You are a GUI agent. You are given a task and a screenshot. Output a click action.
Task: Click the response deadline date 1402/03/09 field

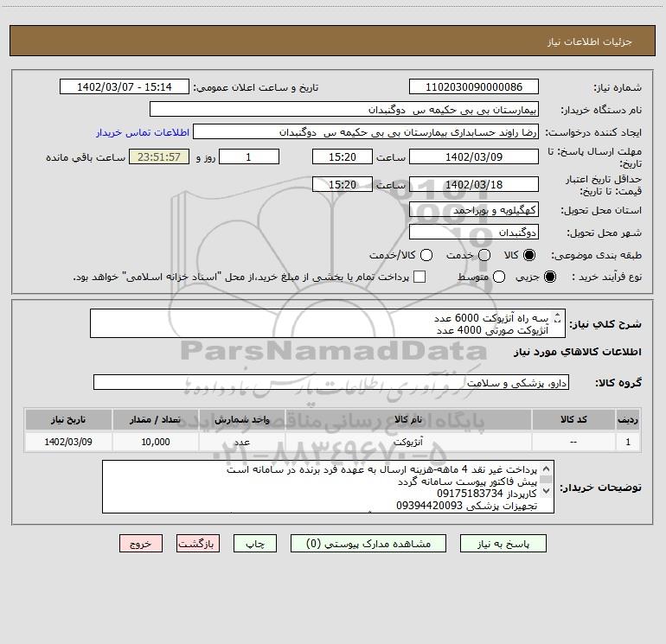click(474, 156)
